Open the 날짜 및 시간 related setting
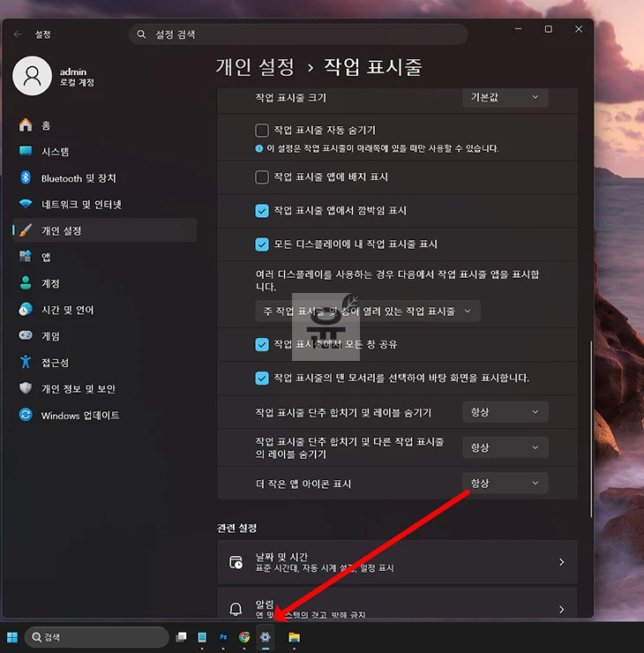 pyautogui.click(x=397, y=562)
